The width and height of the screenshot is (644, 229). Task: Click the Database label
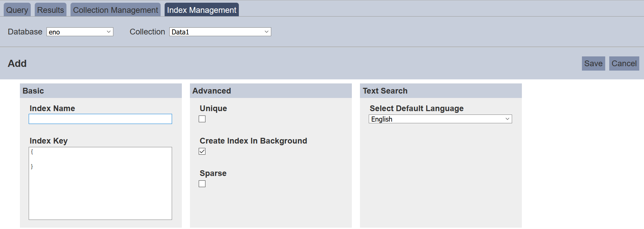(x=25, y=32)
